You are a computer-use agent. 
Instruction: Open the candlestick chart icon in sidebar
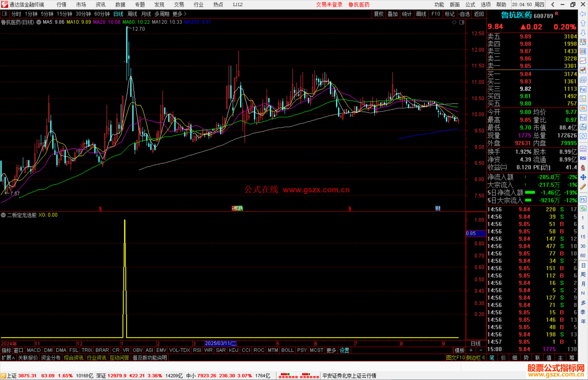(583, 70)
